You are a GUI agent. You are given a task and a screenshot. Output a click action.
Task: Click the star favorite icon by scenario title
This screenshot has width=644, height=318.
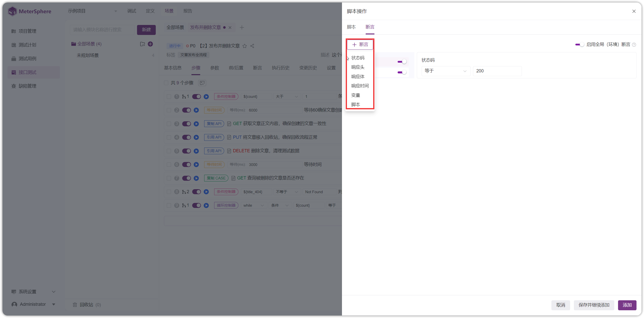coord(245,46)
